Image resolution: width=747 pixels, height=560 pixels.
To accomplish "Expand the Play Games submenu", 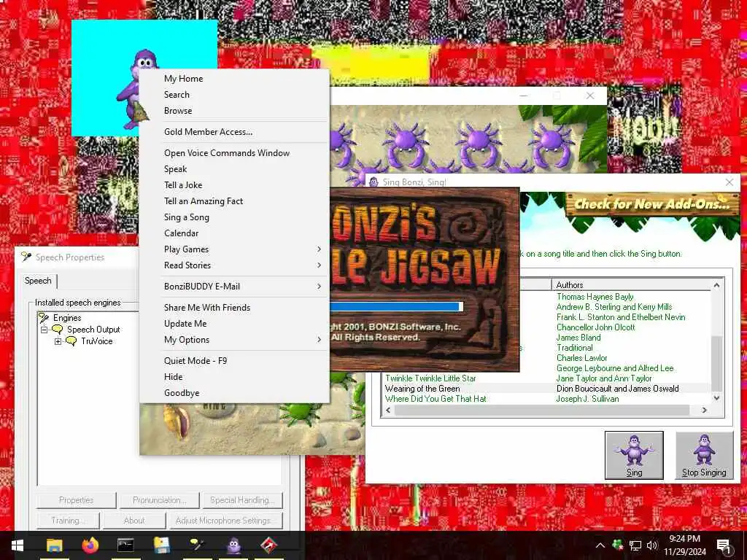I will click(x=234, y=249).
